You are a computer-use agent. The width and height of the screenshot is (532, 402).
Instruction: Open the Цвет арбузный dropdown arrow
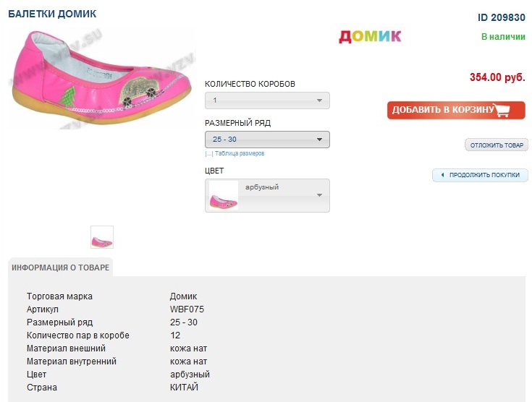319,195
